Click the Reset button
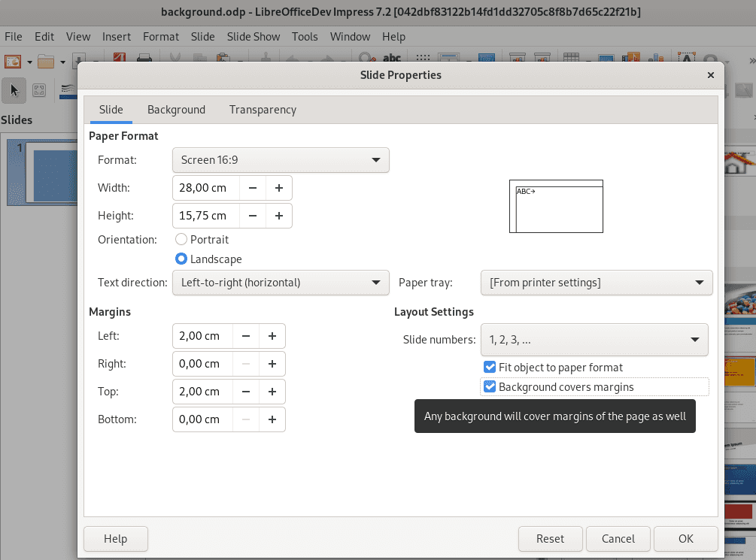 click(550, 538)
